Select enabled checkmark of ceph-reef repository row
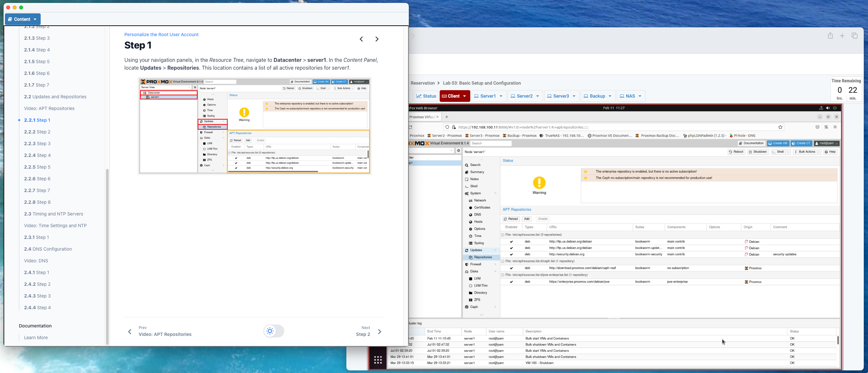This screenshot has width=868, height=373. (x=511, y=268)
